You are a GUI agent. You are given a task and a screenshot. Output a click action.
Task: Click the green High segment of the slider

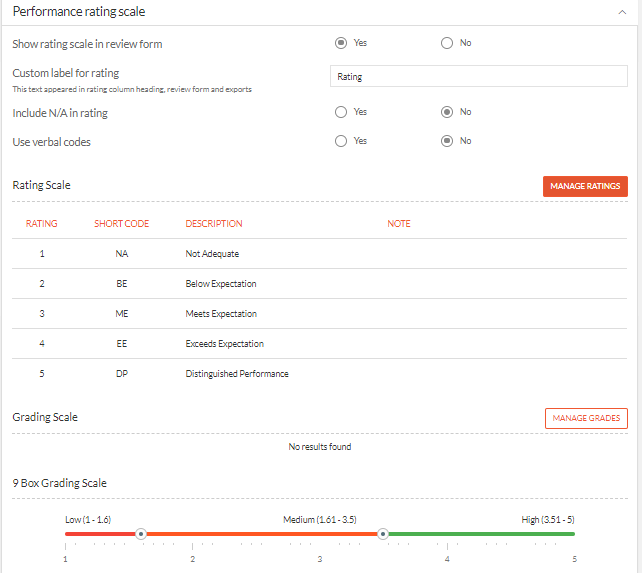click(x=482, y=534)
